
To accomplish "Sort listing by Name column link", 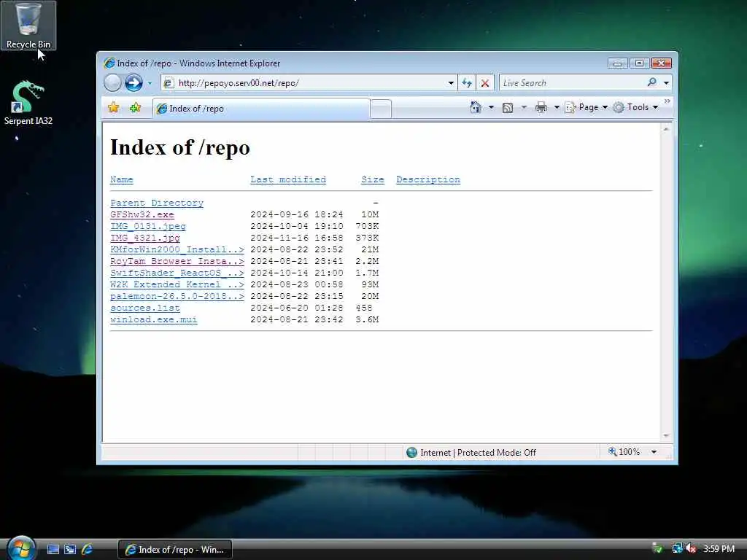I will (x=122, y=179).
